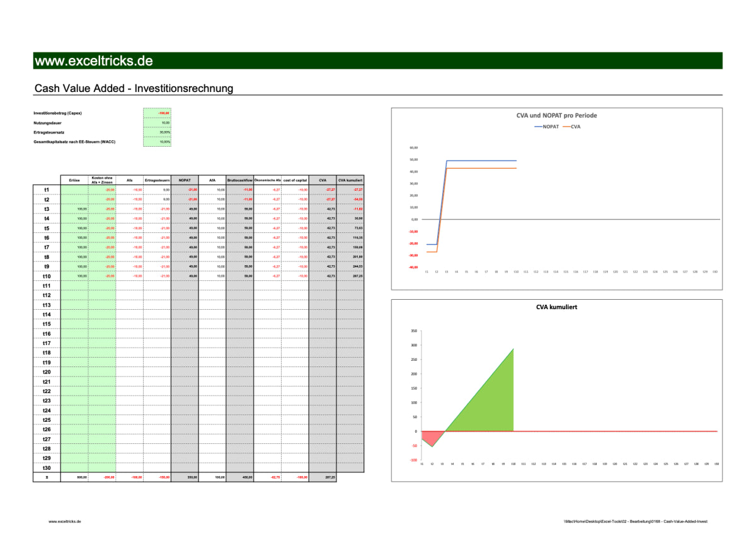
Task: Click the page title 'Cash Value Added - Investitionsrechnung'
Action: [x=134, y=88]
